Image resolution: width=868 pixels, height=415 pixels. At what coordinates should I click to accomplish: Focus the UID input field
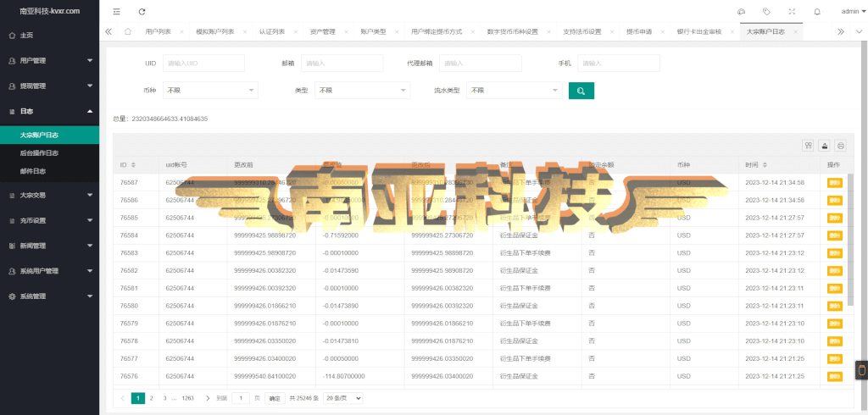tap(203, 64)
